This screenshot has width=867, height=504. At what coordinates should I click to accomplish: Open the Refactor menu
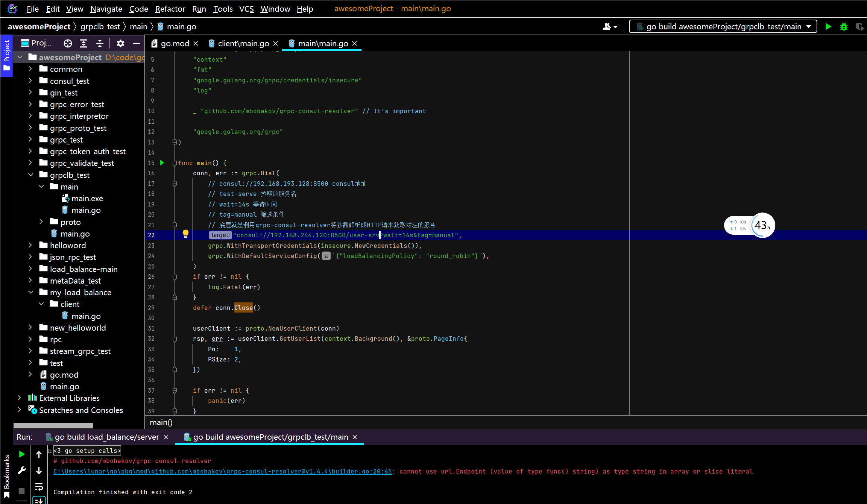coord(170,9)
